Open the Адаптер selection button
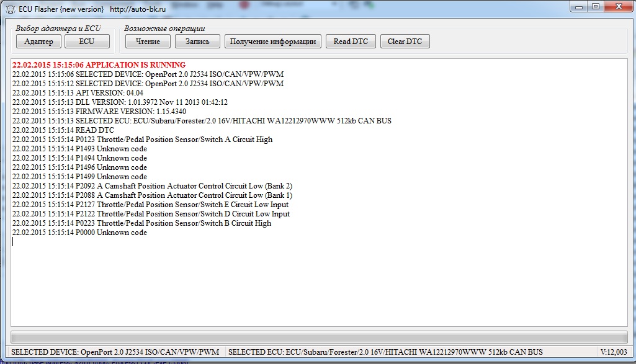 pyautogui.click(x=38, y=42)
